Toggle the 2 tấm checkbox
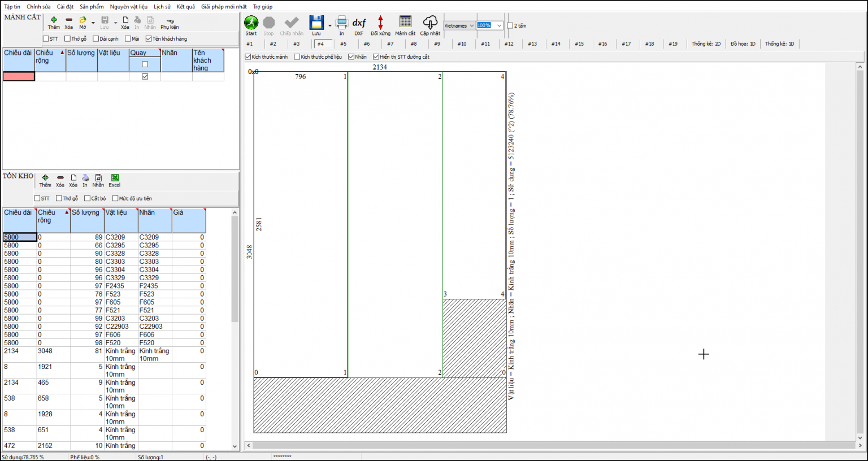Viewport: 868px width, 461px height. [510, 26]
